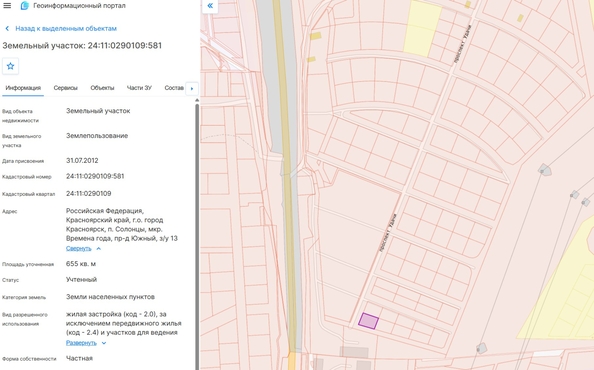Switch to the Части ЗУ tab
The image size is (594, 370).
139,88
